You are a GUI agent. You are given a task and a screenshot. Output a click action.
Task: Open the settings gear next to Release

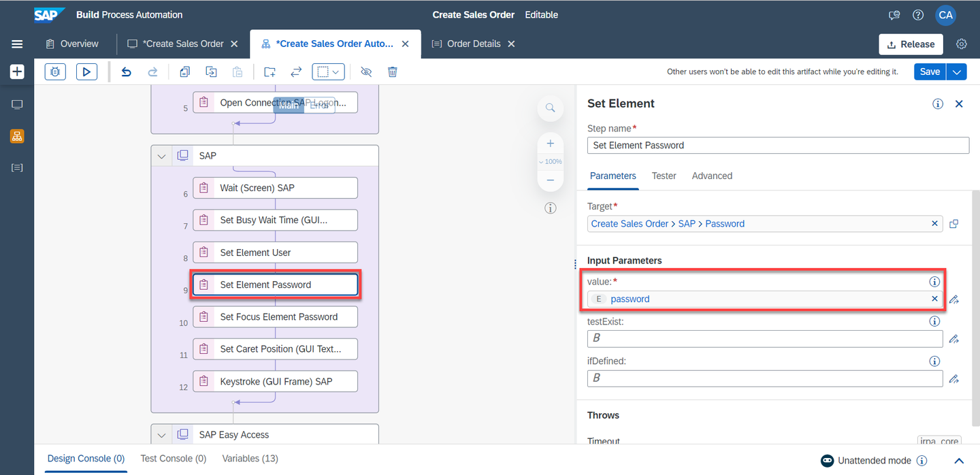(962, 44)
